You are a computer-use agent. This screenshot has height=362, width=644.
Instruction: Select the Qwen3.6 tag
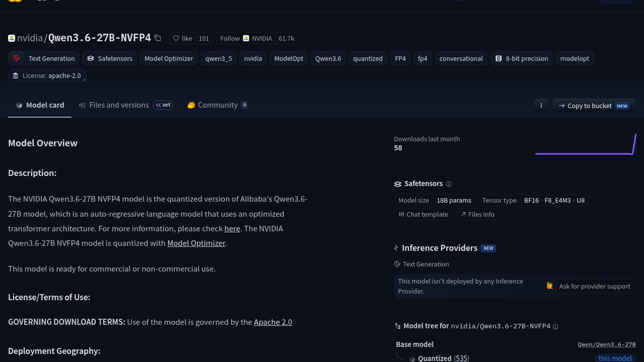(x=328, y=58)
